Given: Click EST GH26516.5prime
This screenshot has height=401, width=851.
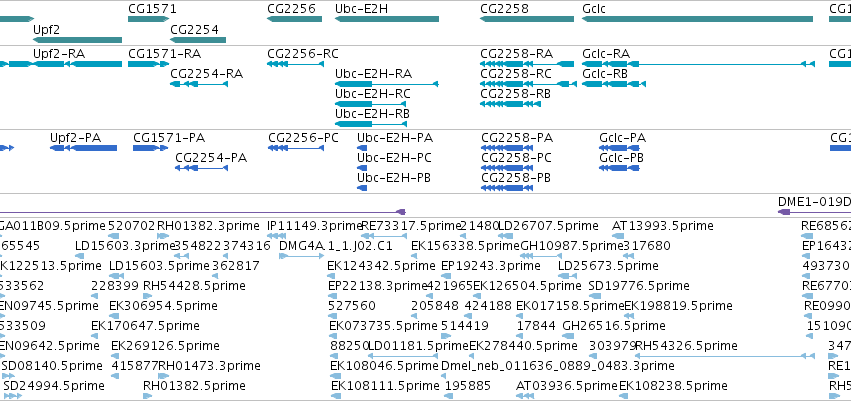Looking at the screenshot, I should [x=614, y=326].
